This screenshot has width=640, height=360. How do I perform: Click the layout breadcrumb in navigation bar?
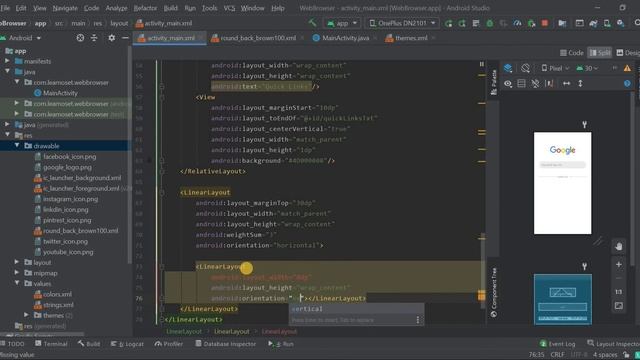point(119,23)
